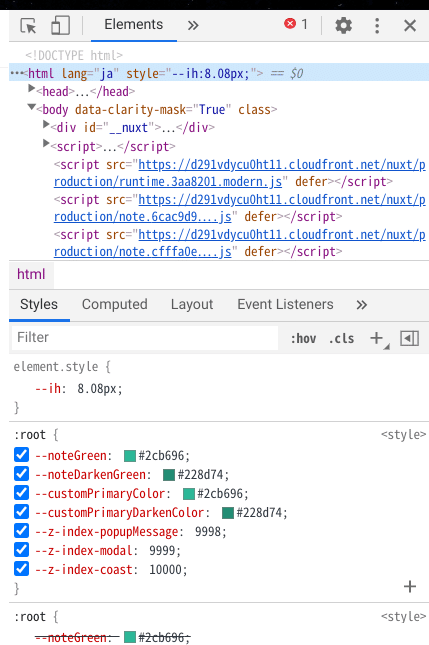Uncheck the --z-index-coast property
429x645 pixels.
[21, 569]
